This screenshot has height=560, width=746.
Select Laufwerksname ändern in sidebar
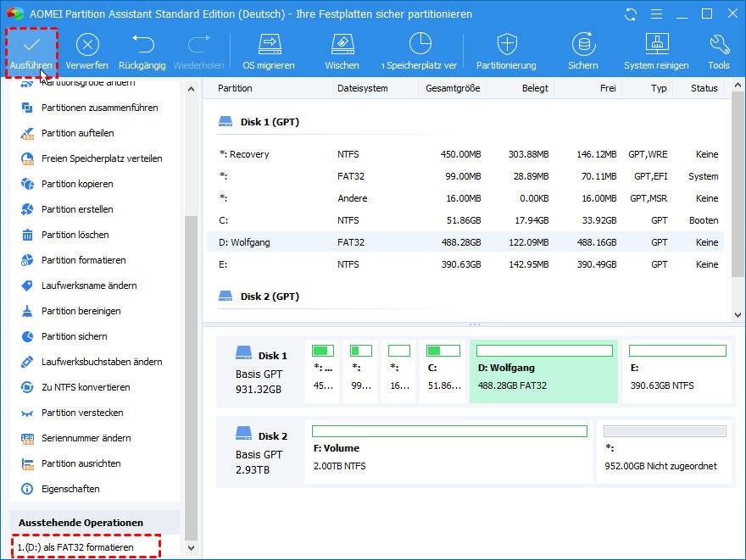coord(95,286)
